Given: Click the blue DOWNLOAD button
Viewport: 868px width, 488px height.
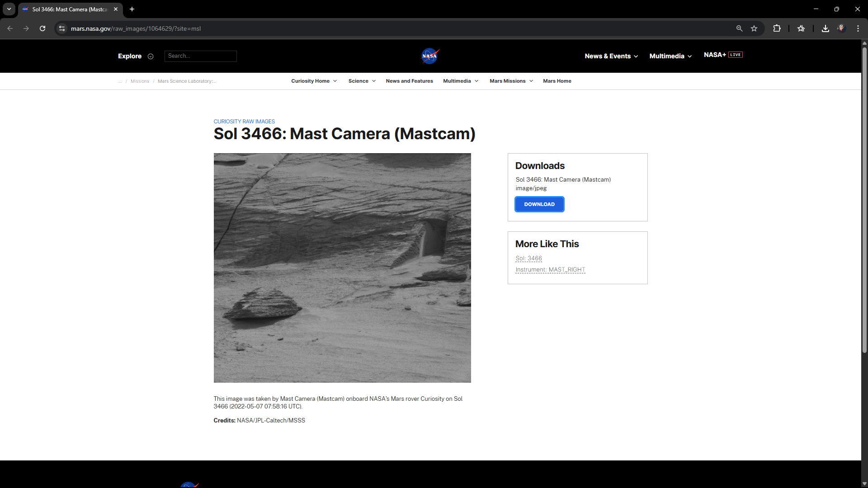Looking at the screenshot, I should (x=539, y=204).
